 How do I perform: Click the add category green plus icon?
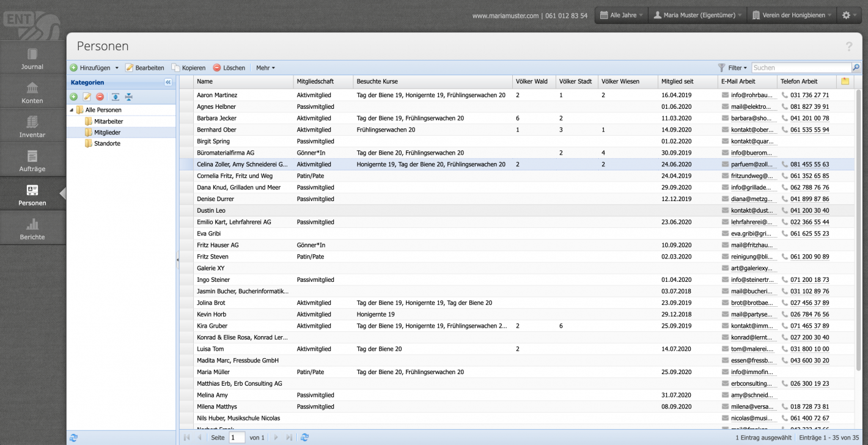coord(73,97)
